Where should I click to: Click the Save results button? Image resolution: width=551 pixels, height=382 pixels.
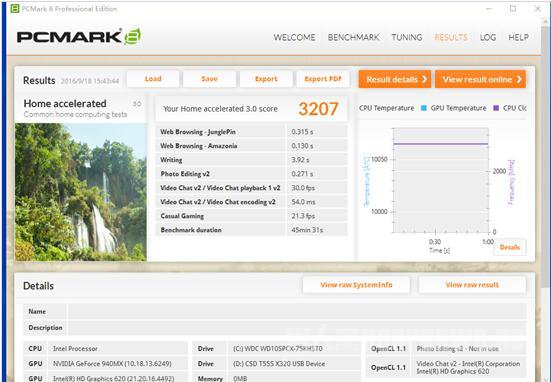(209, 79)
